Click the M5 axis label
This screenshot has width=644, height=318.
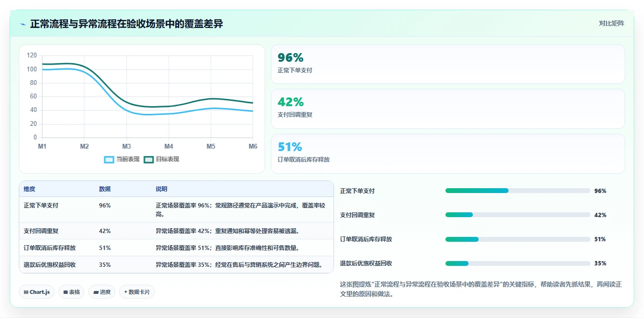coord(211,146)
